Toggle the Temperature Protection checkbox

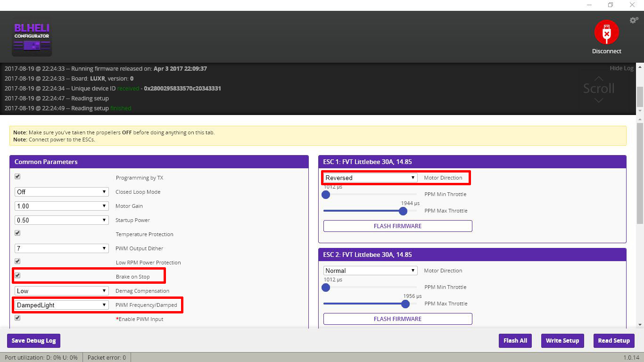17,233
